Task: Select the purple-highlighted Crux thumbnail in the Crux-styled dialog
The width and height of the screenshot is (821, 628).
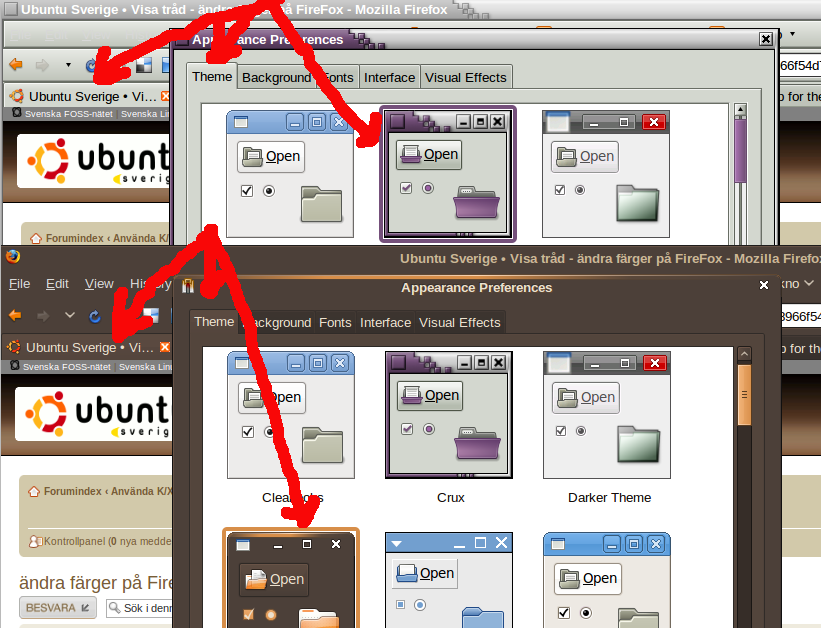Action: [448, 174]
